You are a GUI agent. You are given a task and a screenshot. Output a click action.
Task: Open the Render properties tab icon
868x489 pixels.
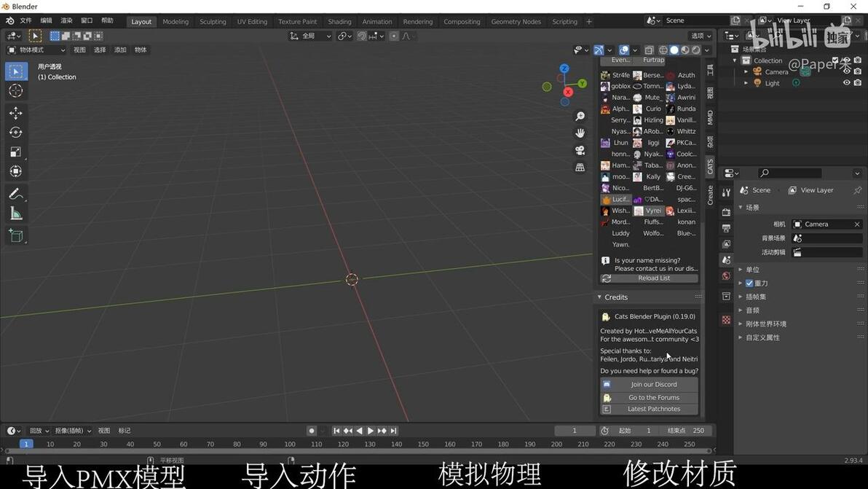(x=726, y=212)
